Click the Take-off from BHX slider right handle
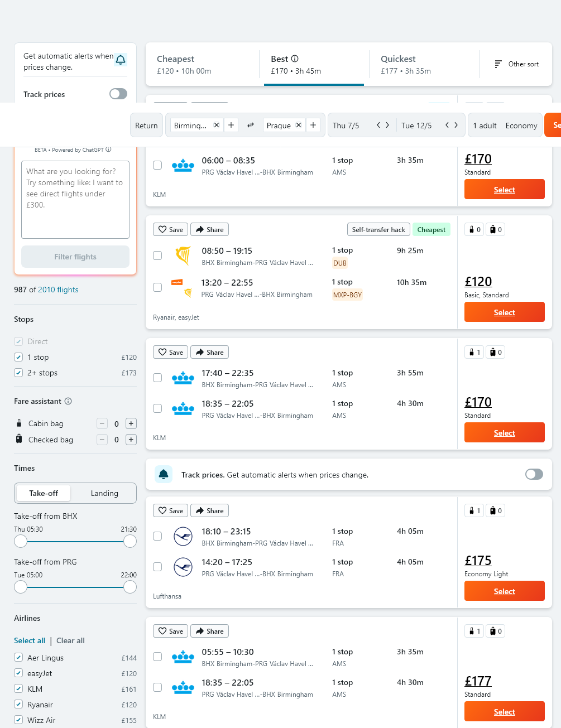 point(130,541)
